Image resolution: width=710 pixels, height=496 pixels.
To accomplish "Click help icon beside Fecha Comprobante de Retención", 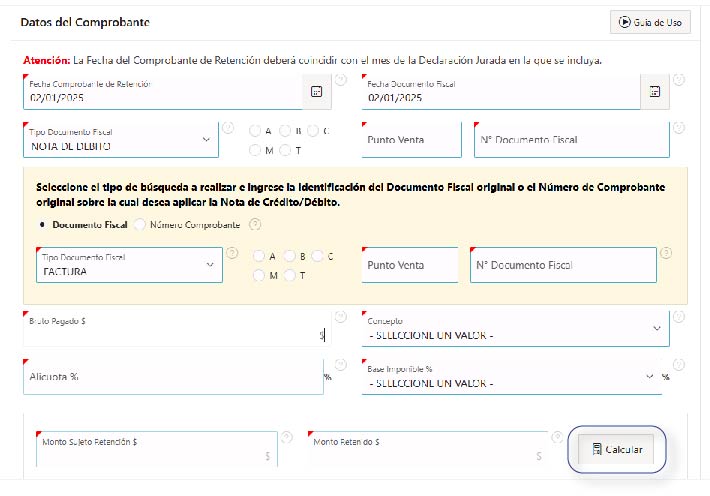I will 341,80.
